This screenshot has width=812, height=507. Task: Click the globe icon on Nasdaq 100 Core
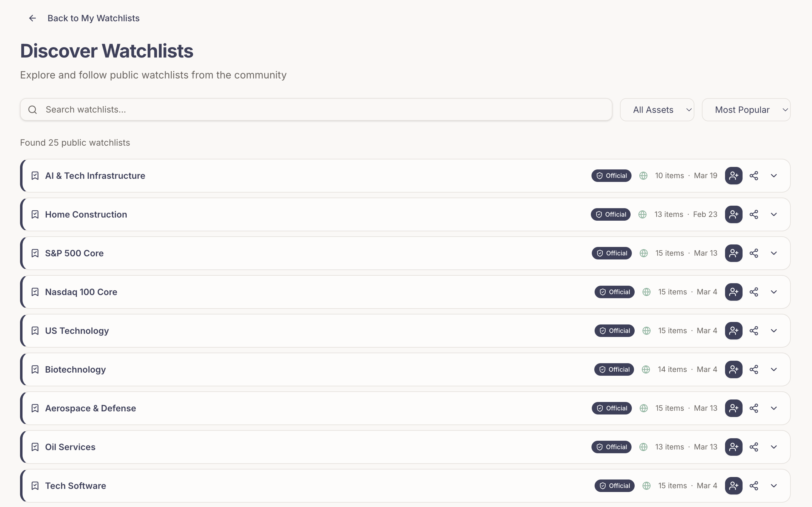pos(646,292)
